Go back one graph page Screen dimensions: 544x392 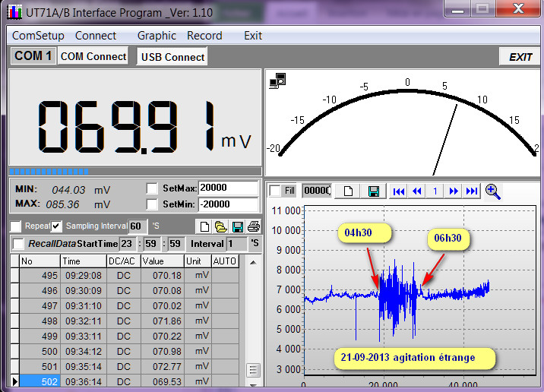pos(416,191)
